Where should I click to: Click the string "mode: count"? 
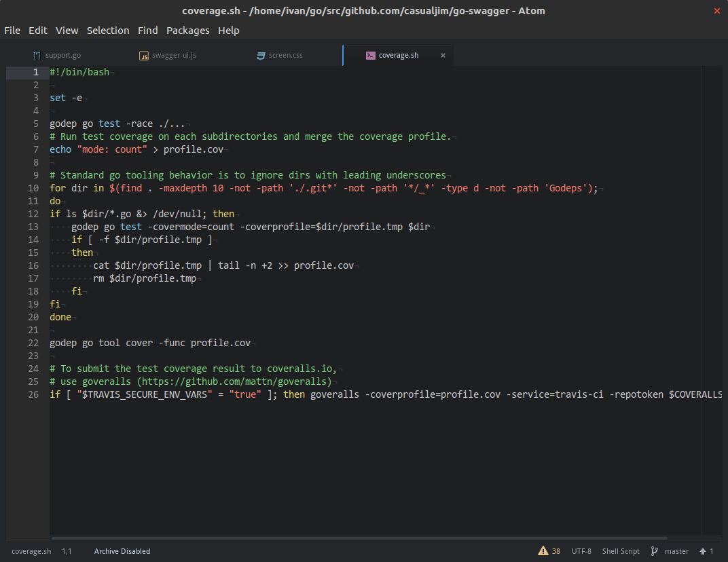click(x=112, y=149)
